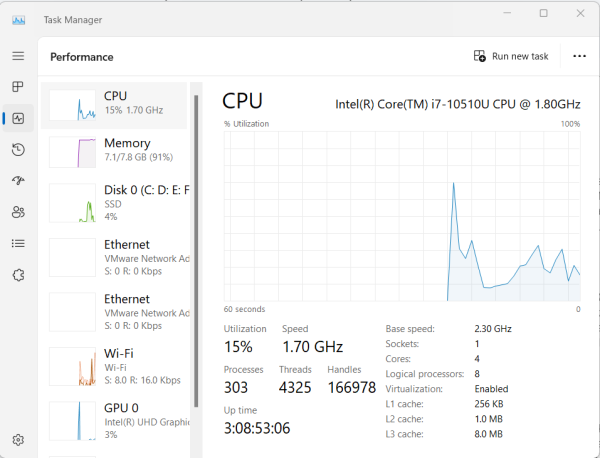This screenshot has height=458, width=600.
Task: Open the Startup apps page icon
Action: point(18,180)
